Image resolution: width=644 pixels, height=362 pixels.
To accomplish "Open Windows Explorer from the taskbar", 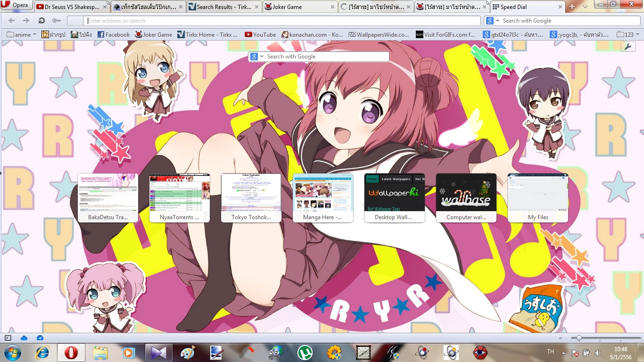I will 100,352.
